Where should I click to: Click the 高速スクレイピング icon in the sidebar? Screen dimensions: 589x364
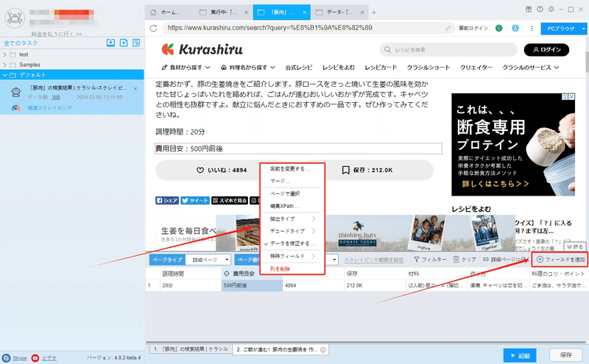pos(15,107)
